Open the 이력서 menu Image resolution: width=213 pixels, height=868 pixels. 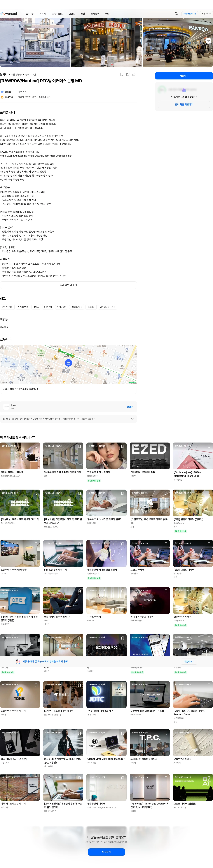42,14
